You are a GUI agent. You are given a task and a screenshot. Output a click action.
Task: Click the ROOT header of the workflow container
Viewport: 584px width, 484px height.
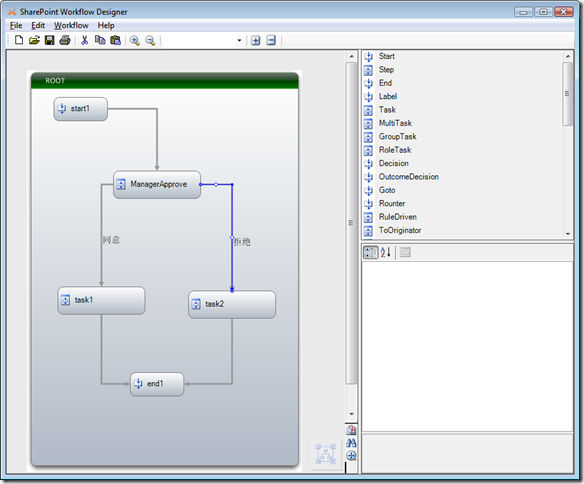pos(165,81)
